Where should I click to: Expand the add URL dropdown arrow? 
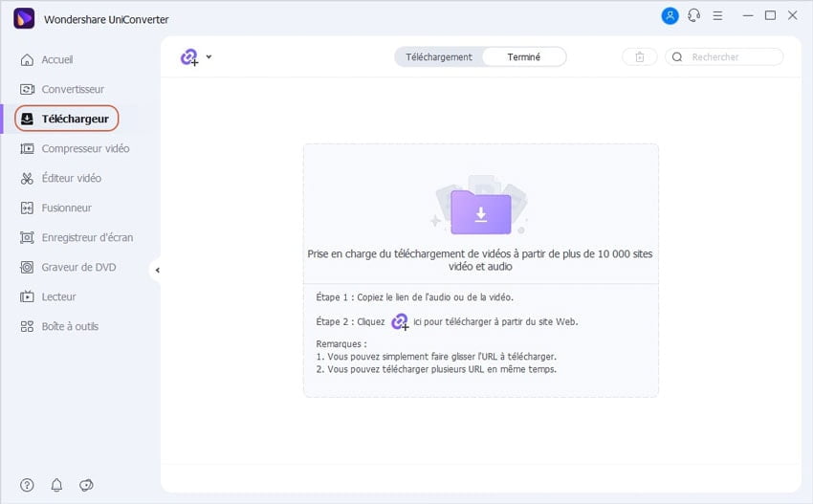[x=209, y=57]
